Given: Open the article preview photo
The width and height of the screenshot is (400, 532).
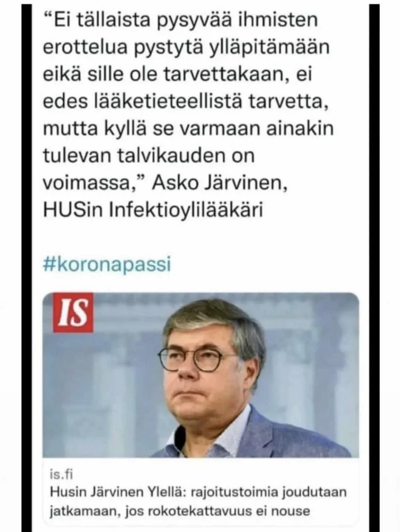Looking at the screenshot, I should (x=201, y=375).
